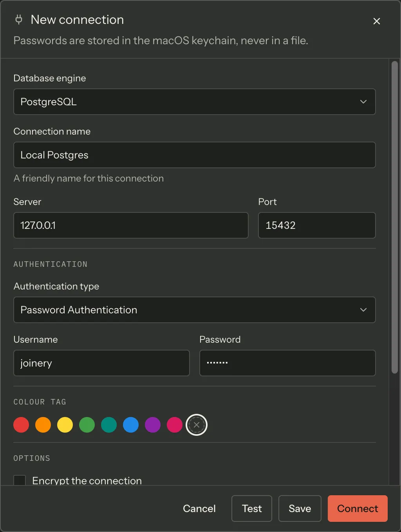Viewport: 401px width, 532px height.
Task: Enable Encrypt the connection checkbox
Action: pos(20,480)
